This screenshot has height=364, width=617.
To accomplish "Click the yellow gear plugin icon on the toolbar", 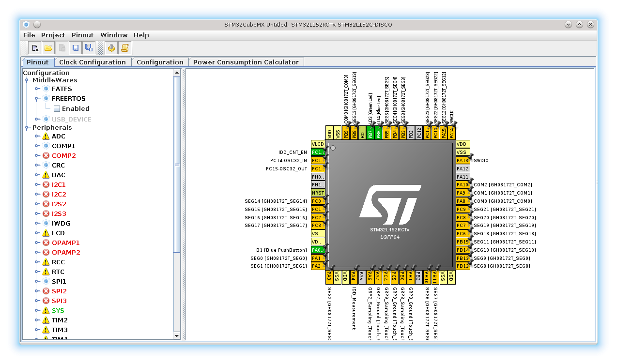I will tap(111, 48).
